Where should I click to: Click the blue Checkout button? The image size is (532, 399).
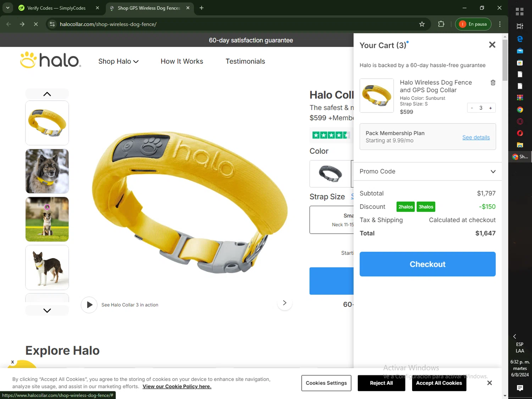427,264
